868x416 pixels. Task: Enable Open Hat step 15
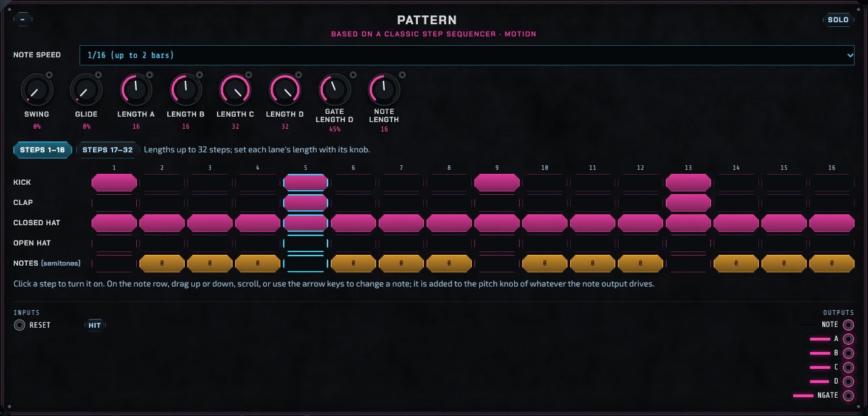pyautogui.click(x=784, y=243)
